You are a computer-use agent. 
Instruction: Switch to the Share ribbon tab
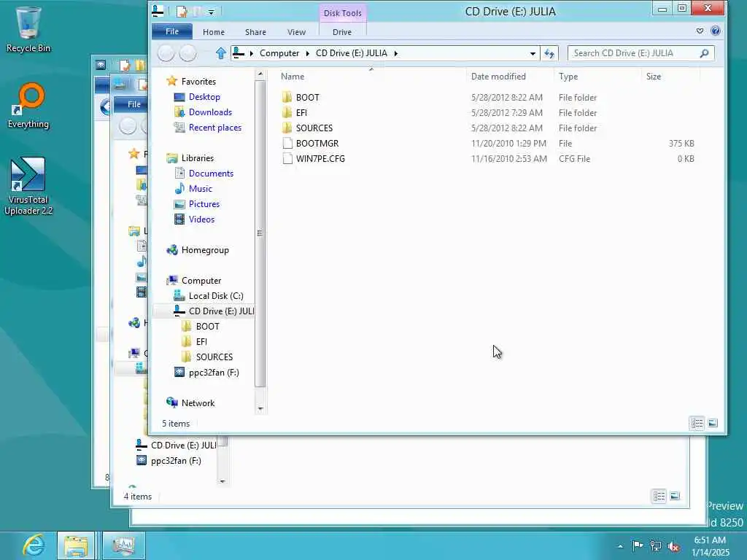[x=255, y=32]
